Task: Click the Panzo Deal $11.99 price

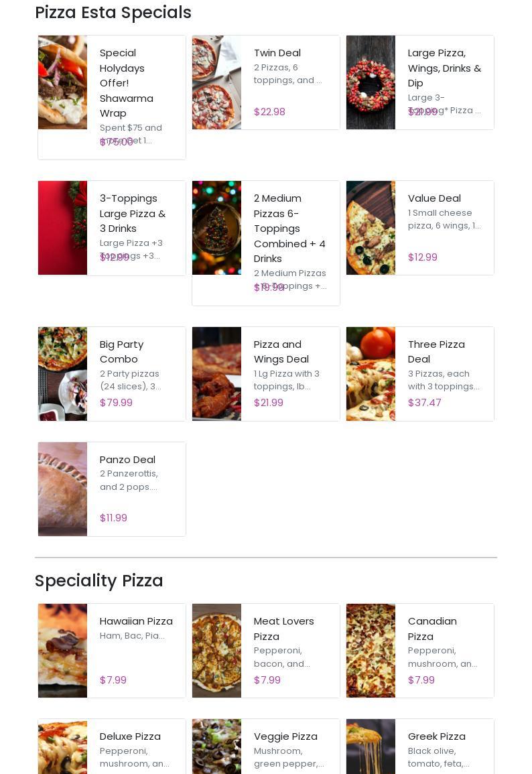Action: pyautogui.click(x=113, y=518)
